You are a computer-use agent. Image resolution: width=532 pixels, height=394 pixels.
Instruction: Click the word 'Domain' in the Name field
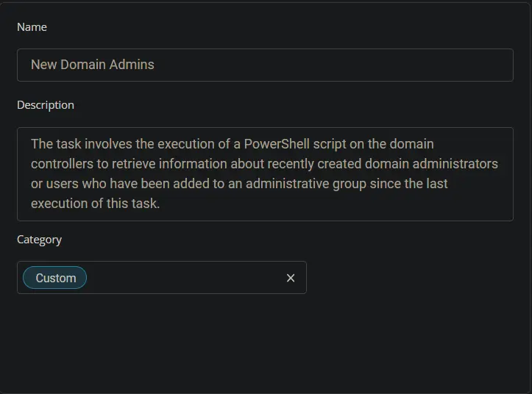[x=83, y=65]
